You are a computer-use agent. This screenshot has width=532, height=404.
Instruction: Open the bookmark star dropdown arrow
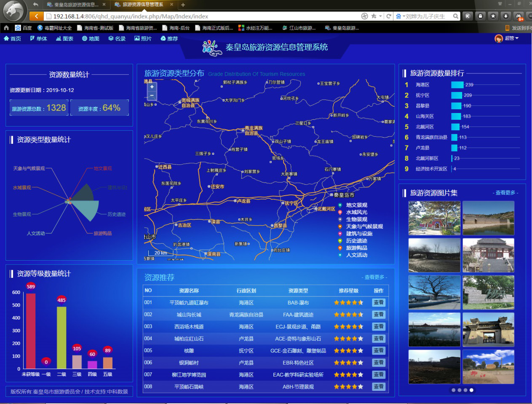[x=380, y=16]
